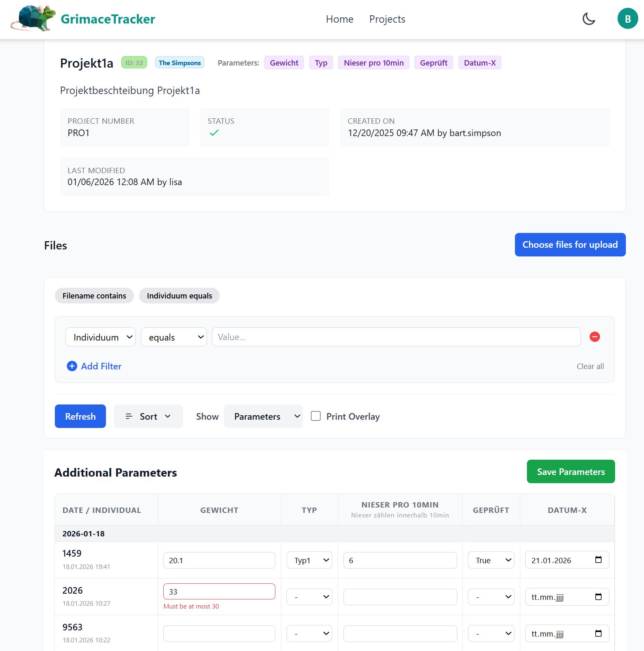
Task: Toggle dark mode moon icon
Action: click(588, 19)
